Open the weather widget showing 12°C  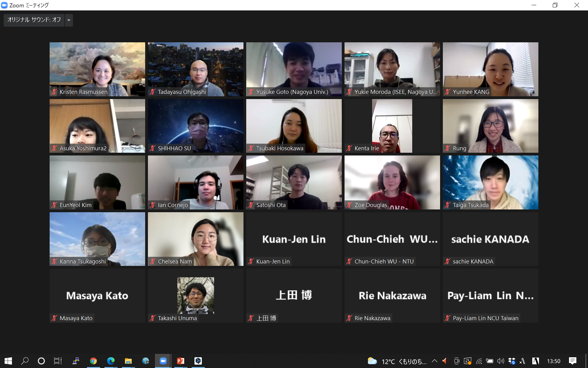pos(397,361)
